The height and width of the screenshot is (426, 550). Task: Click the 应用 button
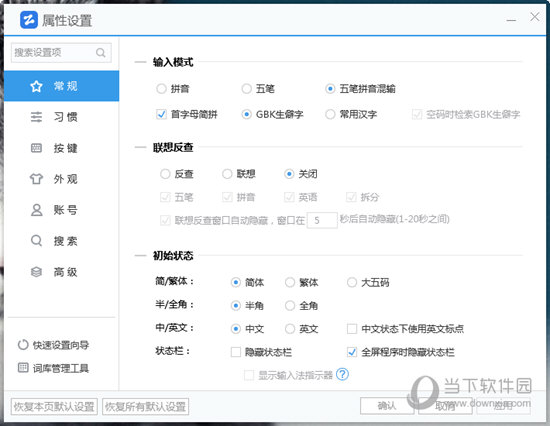(x=503, y=406)
